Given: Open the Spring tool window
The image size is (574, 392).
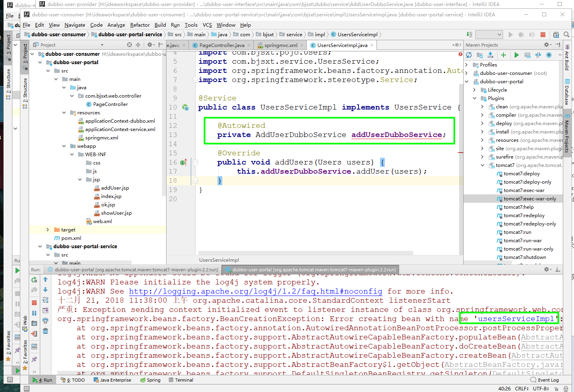Looking at the screenshot, I should pos(150,380).
